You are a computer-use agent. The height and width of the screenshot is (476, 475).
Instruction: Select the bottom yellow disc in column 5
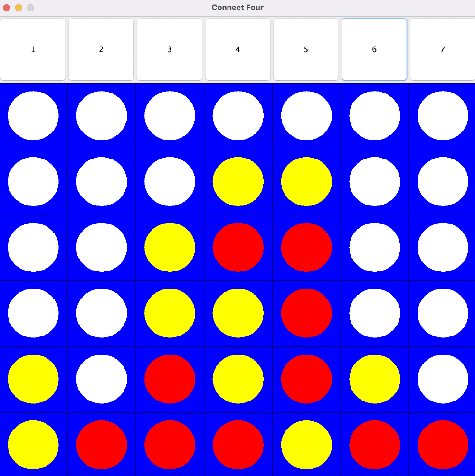click(x=306, y=445)
